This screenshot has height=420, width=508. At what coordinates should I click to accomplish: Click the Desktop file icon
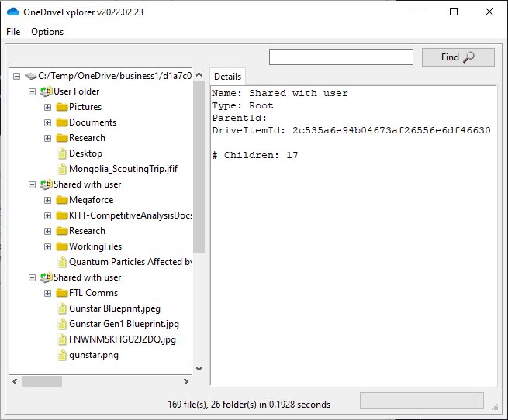point(62,153)
